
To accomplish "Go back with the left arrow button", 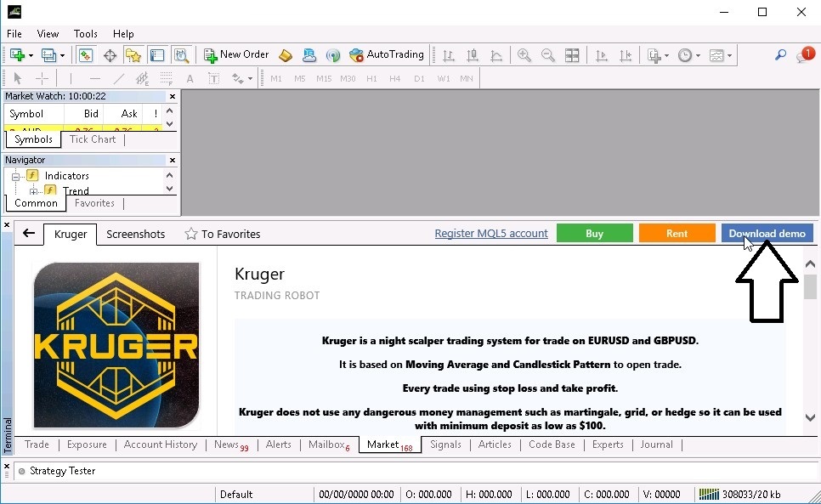I will tap(29, 234).
